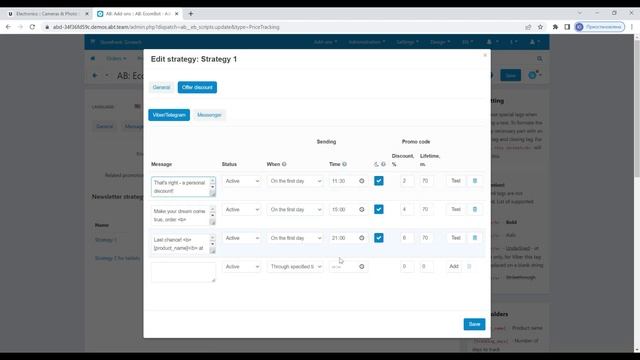
Task: Add the new message row
Action: click(454, 267)
